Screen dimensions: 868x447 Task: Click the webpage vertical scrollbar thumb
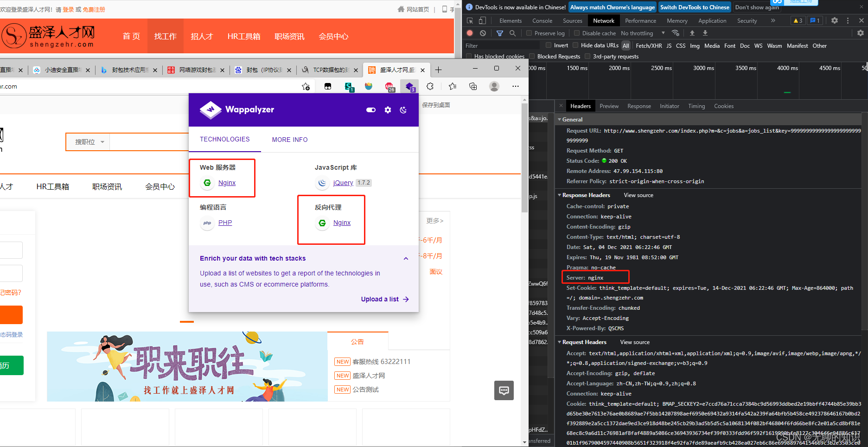pyautogui.click(x=525, y=158)
